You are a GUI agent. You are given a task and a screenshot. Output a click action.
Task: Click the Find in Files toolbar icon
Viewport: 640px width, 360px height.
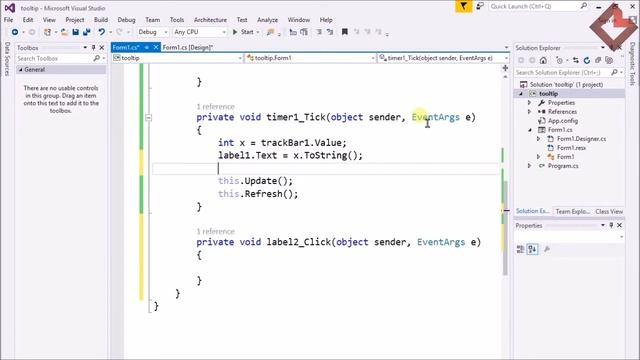[x=270, y=32]
